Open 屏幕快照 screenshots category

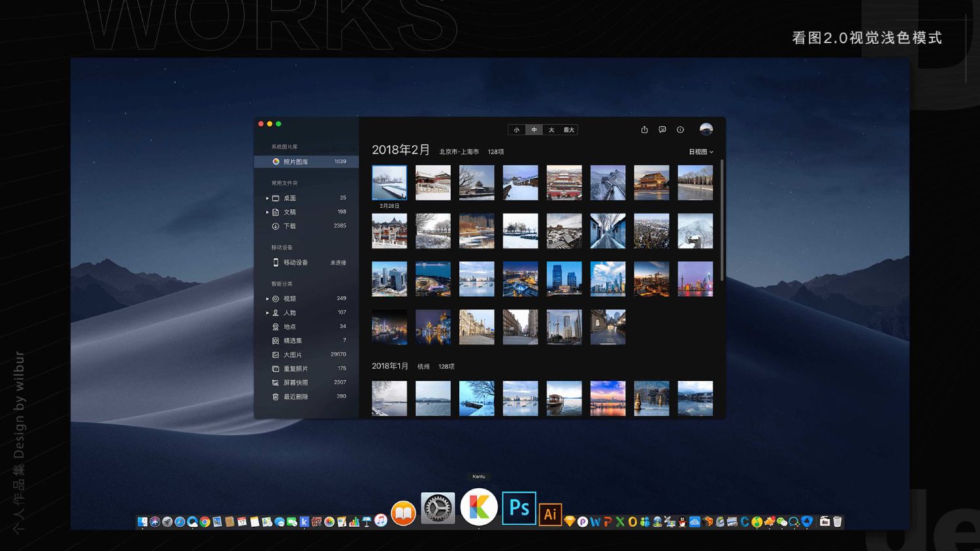(295, 383)
